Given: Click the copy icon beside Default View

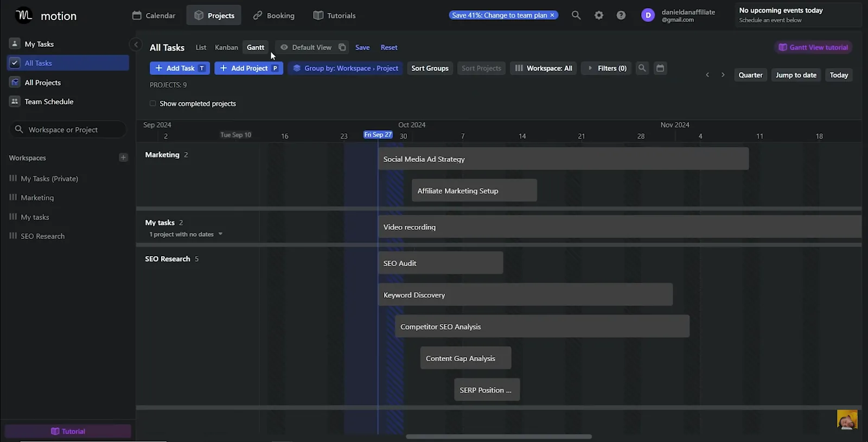Looking at the screenshot, I should pyautogui.click(x=342, y=47).
